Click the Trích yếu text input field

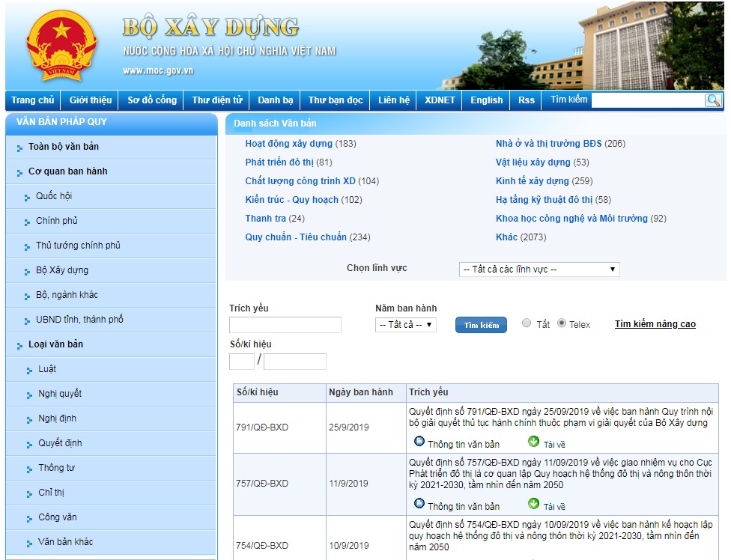point(285,325)
